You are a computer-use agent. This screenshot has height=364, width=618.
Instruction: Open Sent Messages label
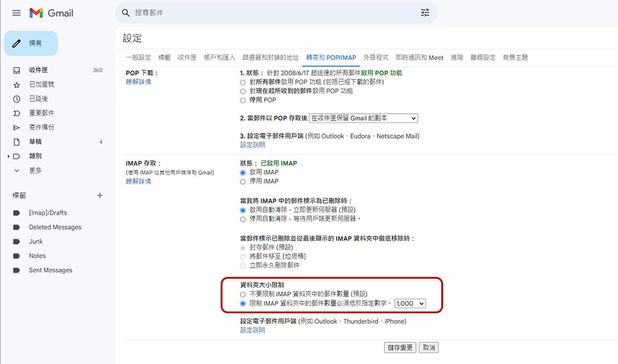click(x=51, y=270)
